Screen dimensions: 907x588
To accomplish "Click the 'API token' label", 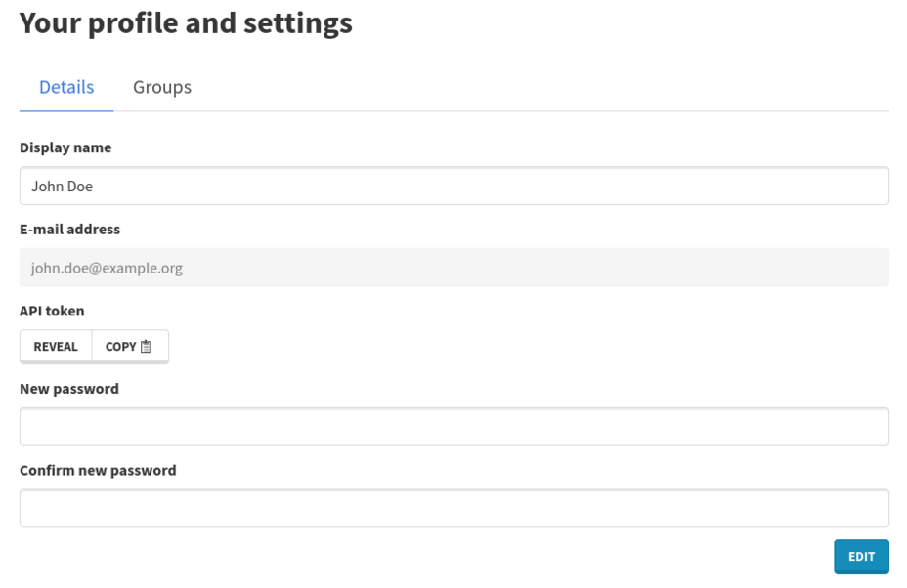I will tap(52, 311).
